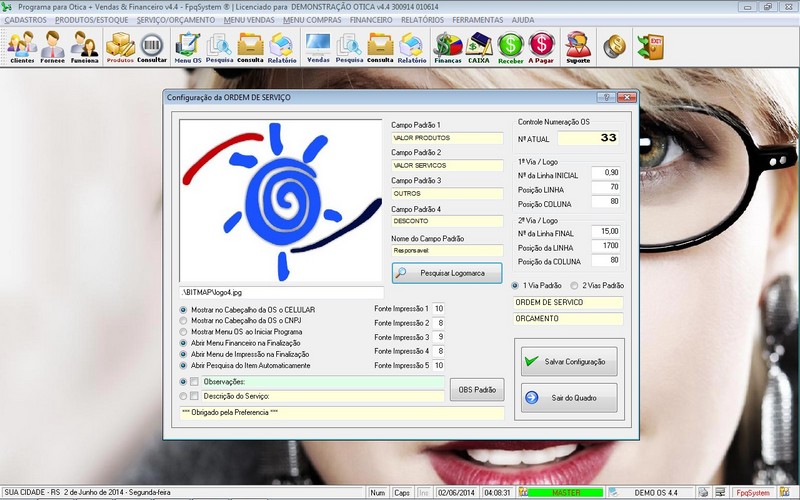Click the Fornece suppliers icon
The height and width of the screenshot is (500, 800).
pos(53,46)
